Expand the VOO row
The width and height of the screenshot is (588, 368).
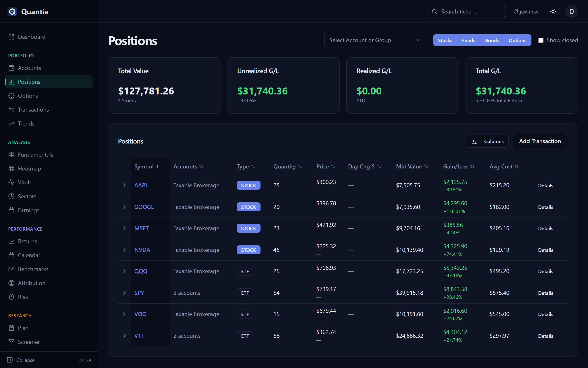pos(124,314)
